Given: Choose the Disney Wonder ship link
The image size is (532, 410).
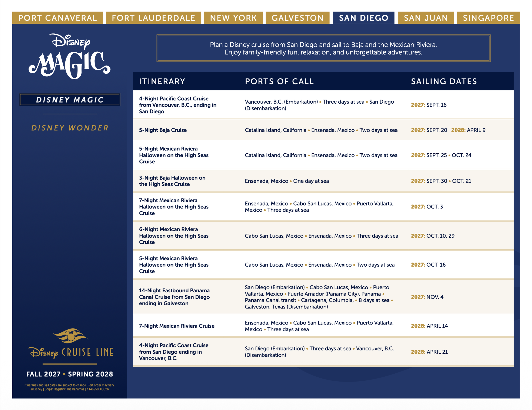Looking at the screenshot, I should point(70,128).
